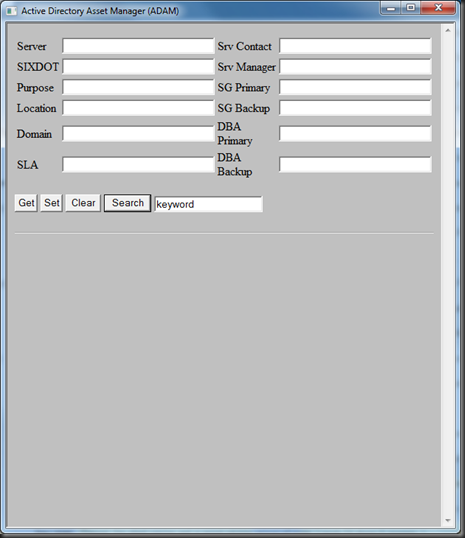The height and width of the screenshot is (538, 465).
Task: Select the Location input field
Action: tap(138, 108)
